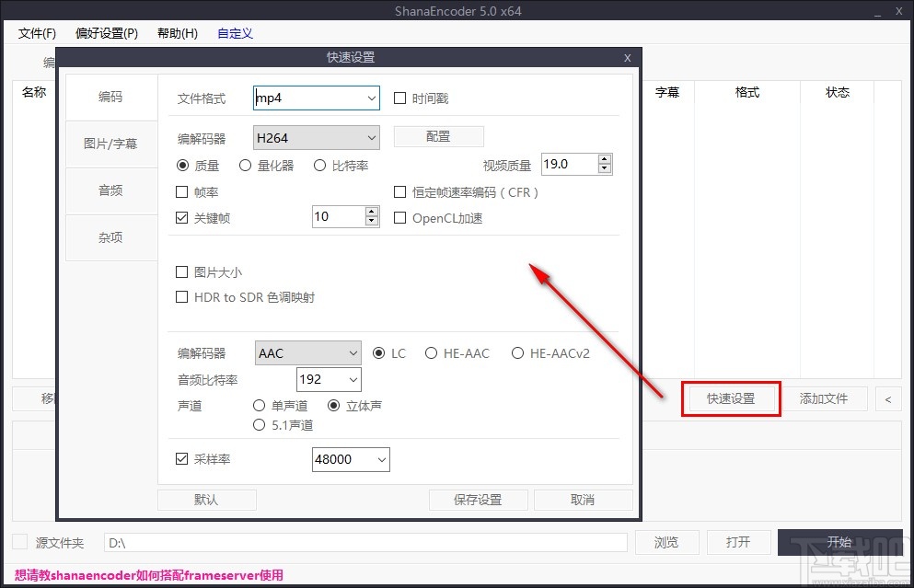Click the 默认 button
The image size is (914, 588).
[x=206, y=500]
